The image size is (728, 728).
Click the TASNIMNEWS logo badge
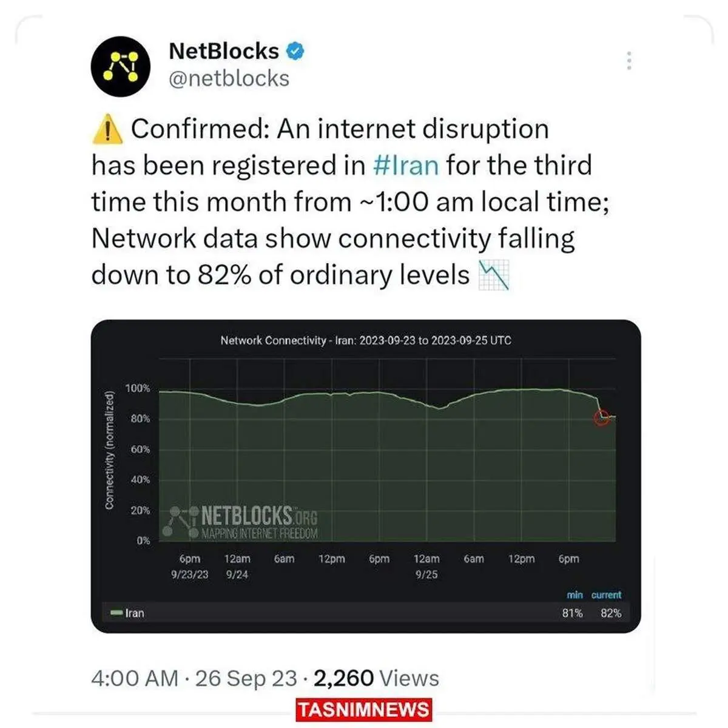364,710
